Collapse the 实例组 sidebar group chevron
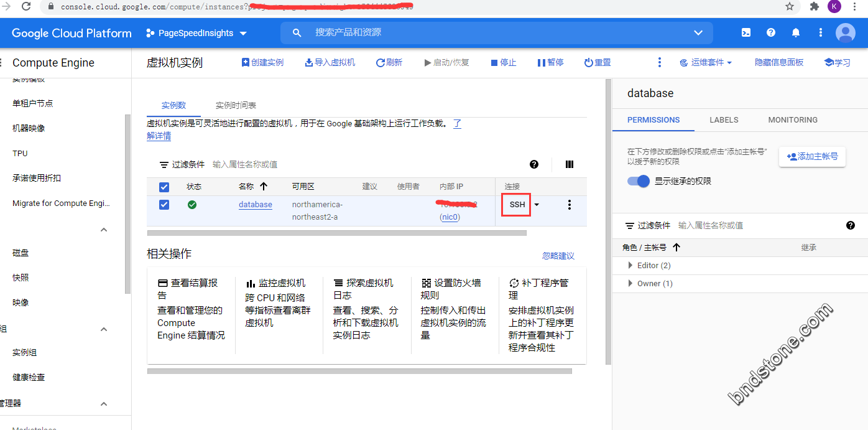The image size is (868, 430). click(104, 329)
